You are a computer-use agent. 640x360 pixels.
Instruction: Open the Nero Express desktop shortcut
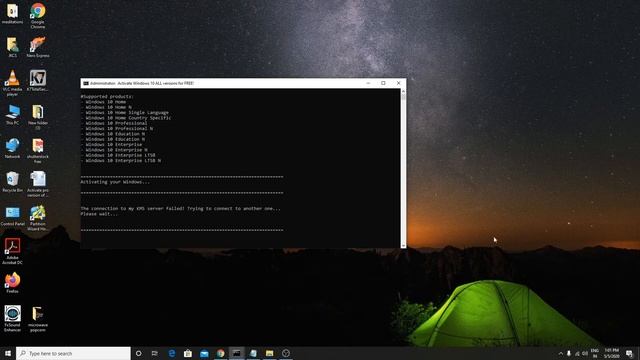click(x=38, y=47)
